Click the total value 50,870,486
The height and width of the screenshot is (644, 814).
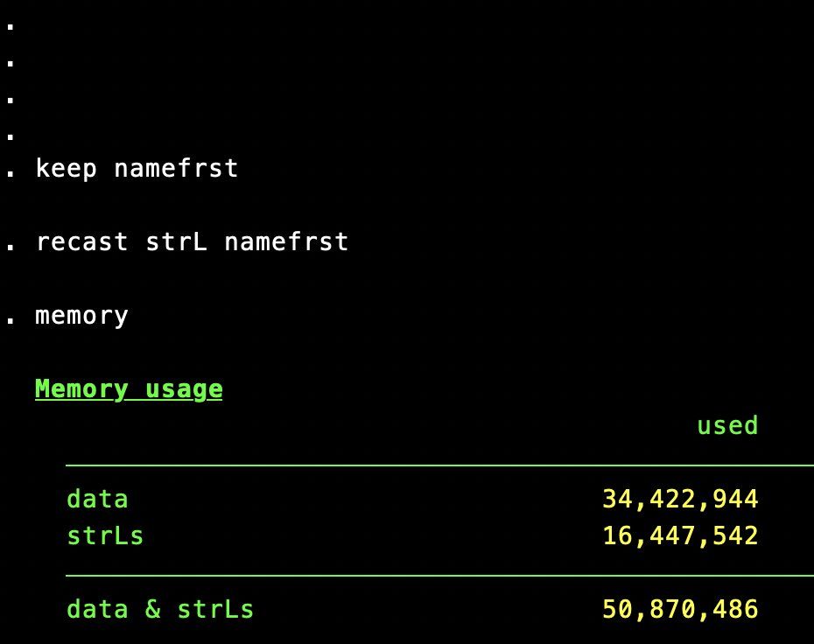click(x=679, y=609)
